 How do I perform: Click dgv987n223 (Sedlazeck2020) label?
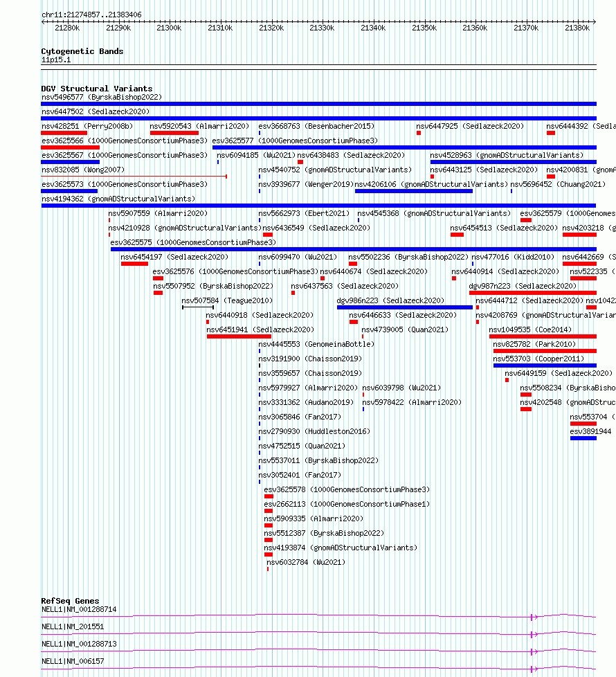click(x=523, y=287)
